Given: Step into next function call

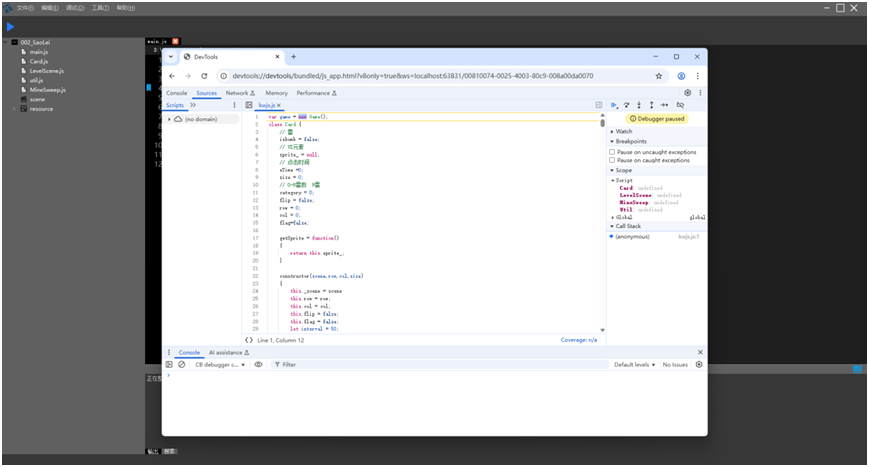Looking at the screenshot, I should coord(639,105).
